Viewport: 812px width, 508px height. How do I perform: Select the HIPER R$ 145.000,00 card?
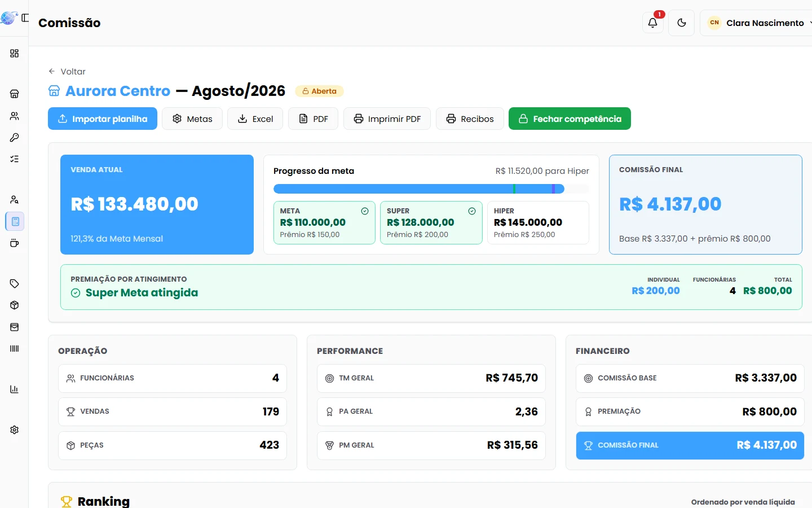[x=538, y=222]
